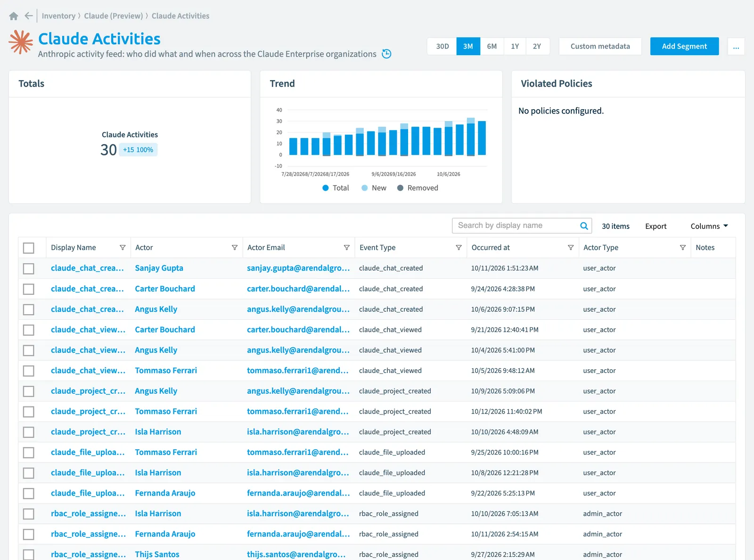Click the search magnifier icon
This screenshot has width=754, height=560.
click(x=584, y=226)
